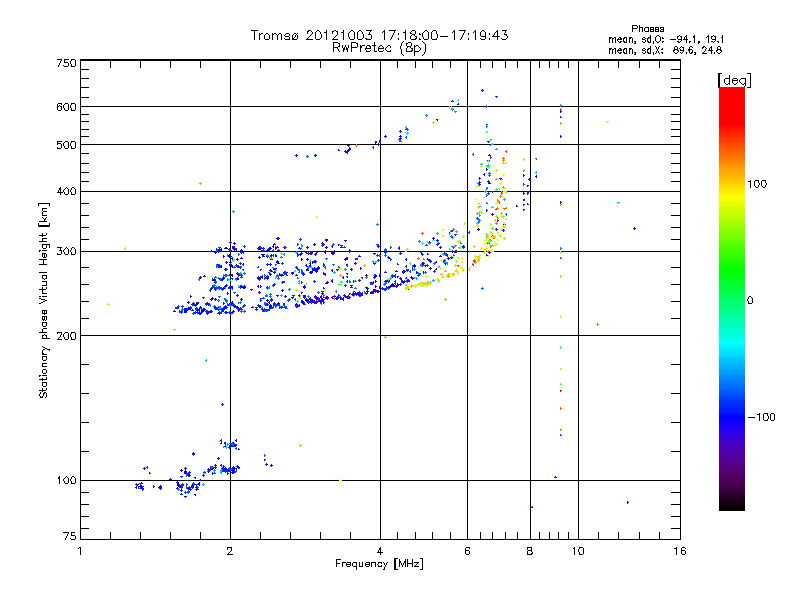Click the height axis tick "400"
Viewport: 800px width, 600px height.
[x=66, y=191]
